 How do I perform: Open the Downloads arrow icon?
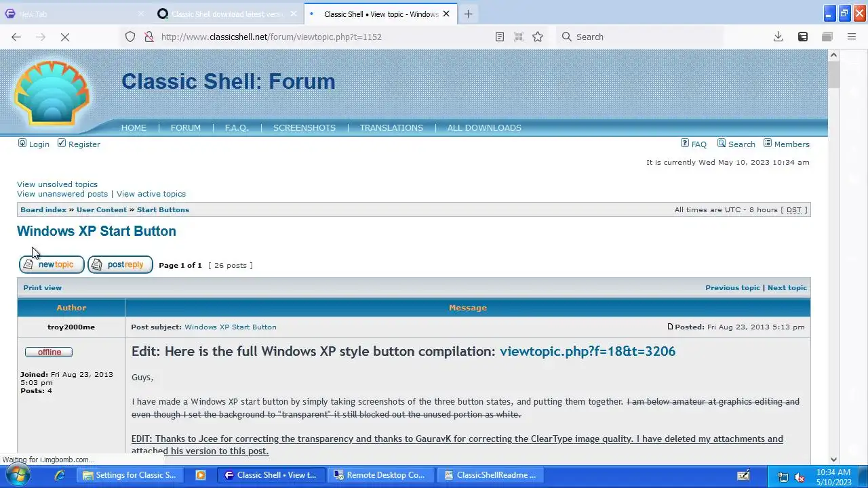778,37
